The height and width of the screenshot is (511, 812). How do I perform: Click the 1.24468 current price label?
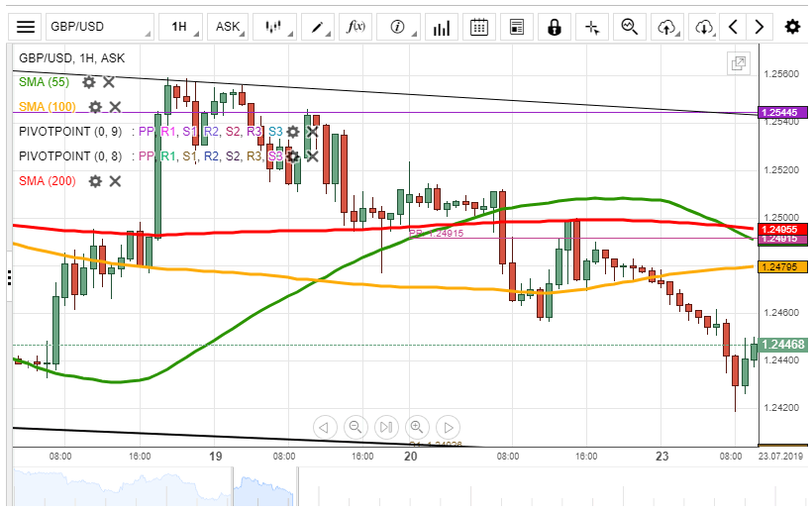point(782,345)
